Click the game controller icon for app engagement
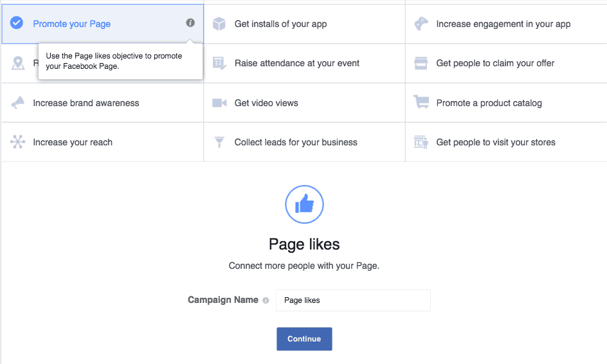 point(421,24)
